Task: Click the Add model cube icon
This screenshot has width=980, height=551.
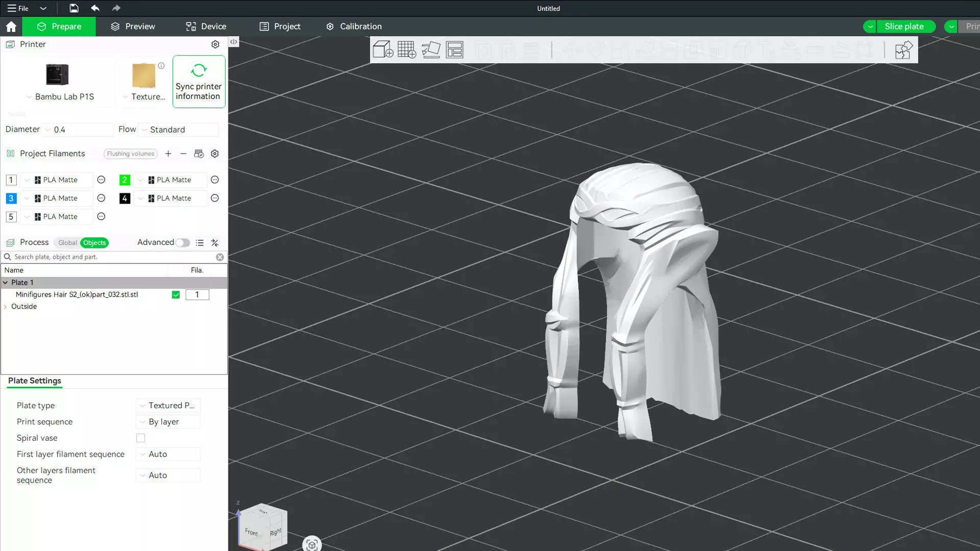Action: [x=383, y=49]
